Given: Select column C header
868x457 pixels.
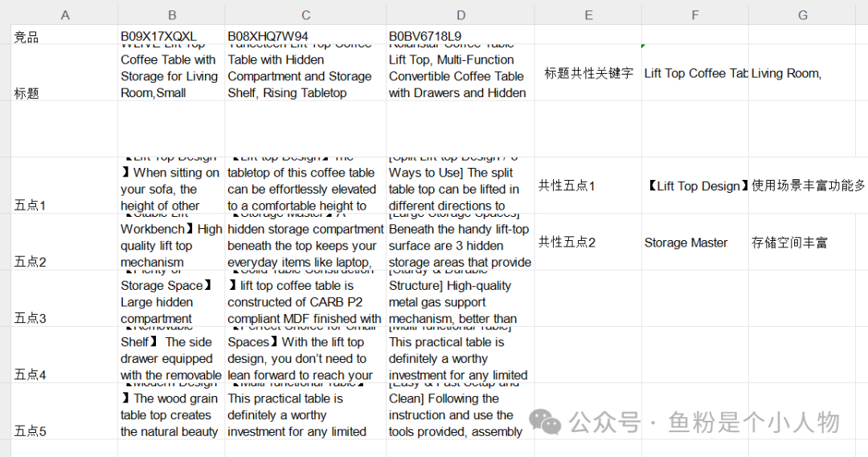Looking at the screenshot, I should [x=305, y=15].
